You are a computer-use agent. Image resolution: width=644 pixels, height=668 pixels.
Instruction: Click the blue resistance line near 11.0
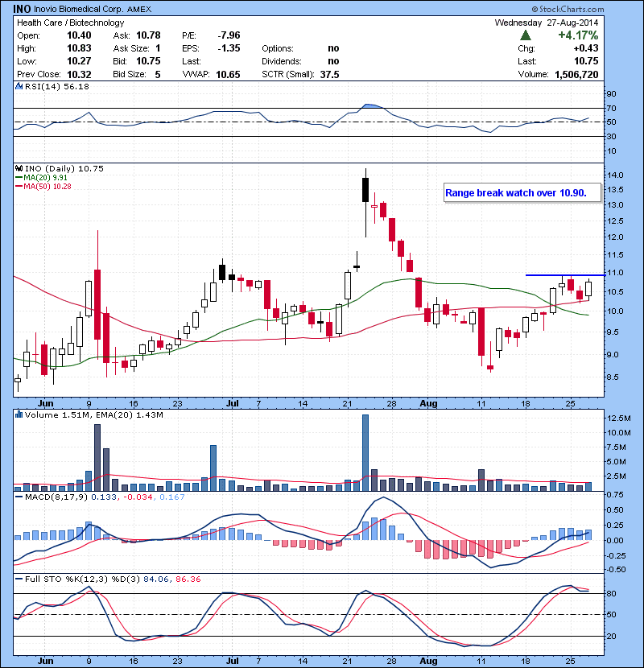(565, 275)
